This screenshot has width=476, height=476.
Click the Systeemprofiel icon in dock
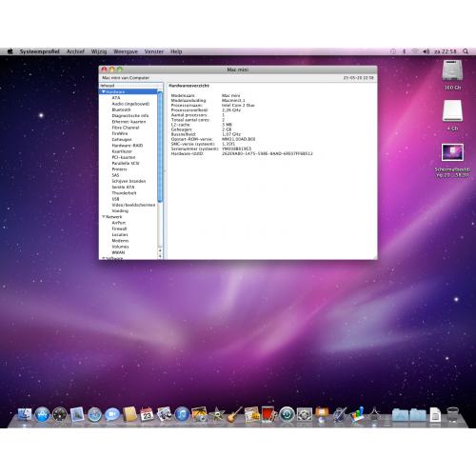374,414
